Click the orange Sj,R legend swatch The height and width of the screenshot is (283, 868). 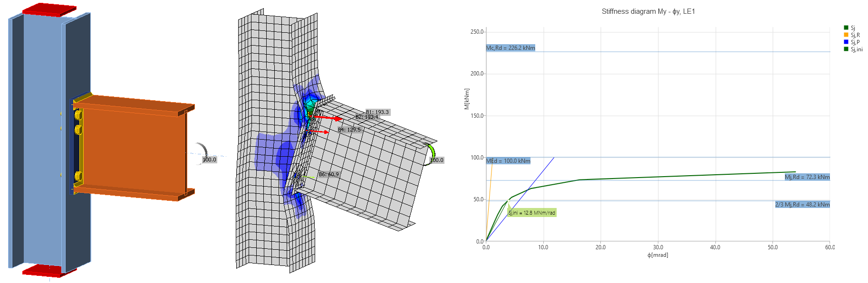click(x=846, y=35)
